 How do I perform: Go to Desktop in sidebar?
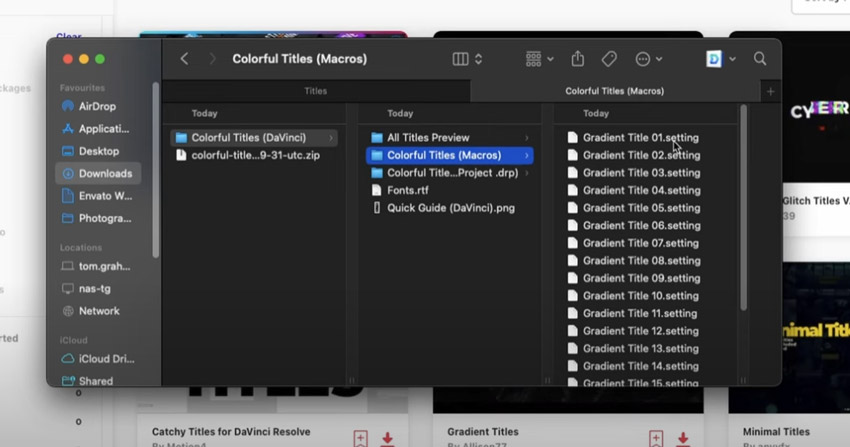[x=98, y=151]
